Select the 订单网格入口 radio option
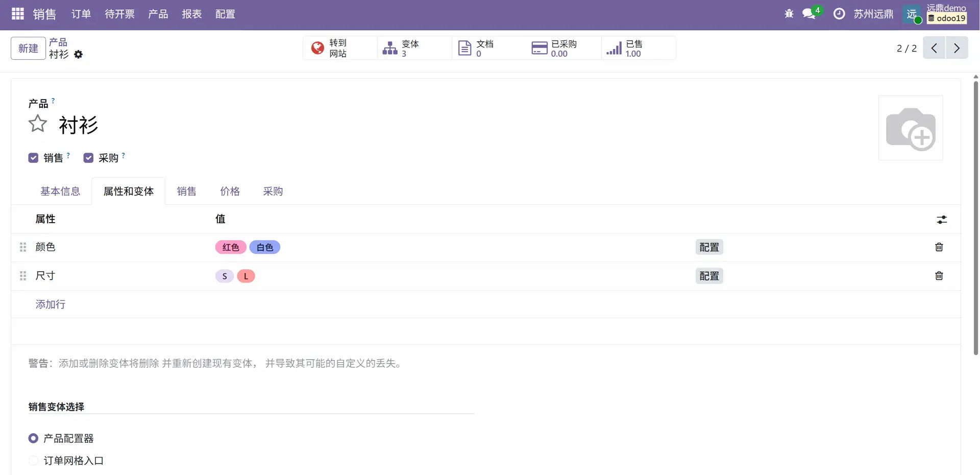Image resolution: width=980 pixels, height=475 pixels. click(34, 461)
